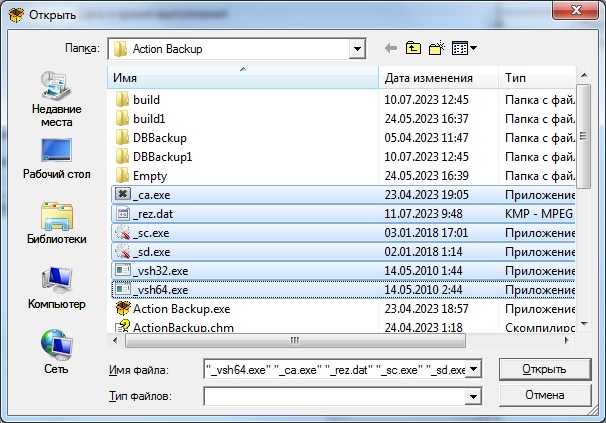
Task: Click the scroll up arrow
Action: pos(584,75)
